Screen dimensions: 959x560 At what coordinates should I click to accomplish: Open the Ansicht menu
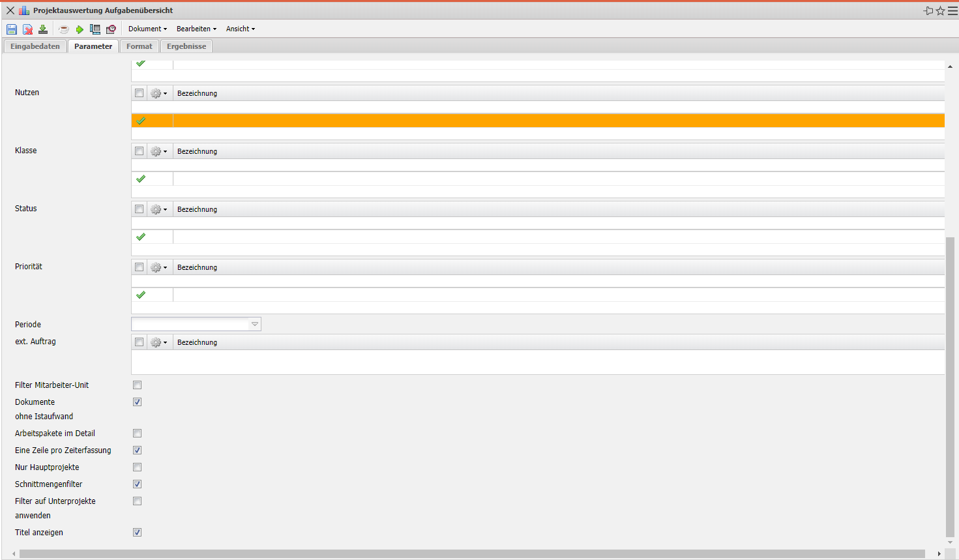point(241,29)
